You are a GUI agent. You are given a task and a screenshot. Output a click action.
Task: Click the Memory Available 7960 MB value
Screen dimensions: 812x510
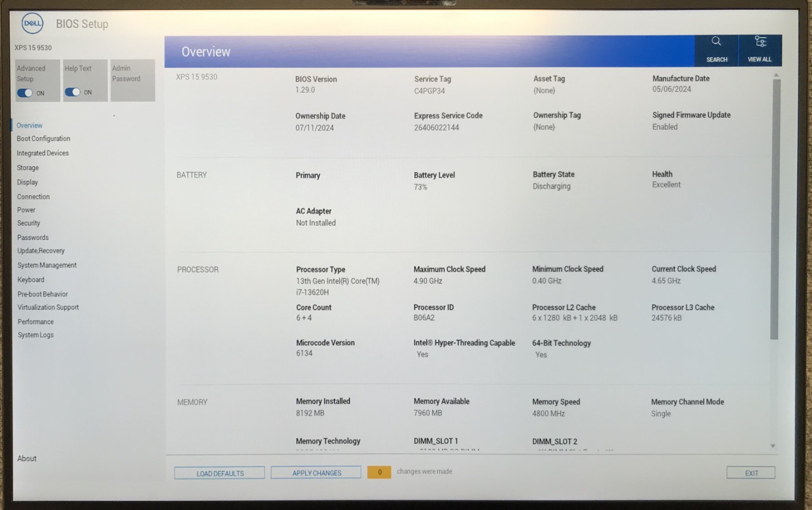coord(428,413)
